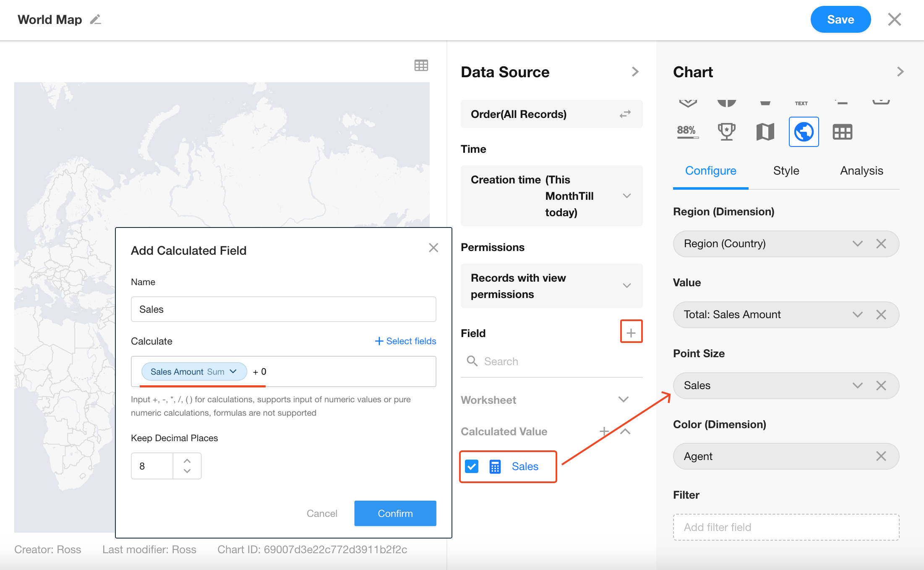The image size is (924, 570).
Task: Choose the trophy ranking chart icon
Action: click(x=726, y=132)
